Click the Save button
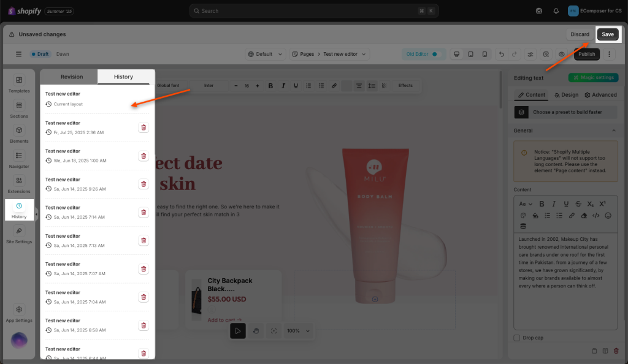Screen dimensions: 628x364 tap(608, 34)
